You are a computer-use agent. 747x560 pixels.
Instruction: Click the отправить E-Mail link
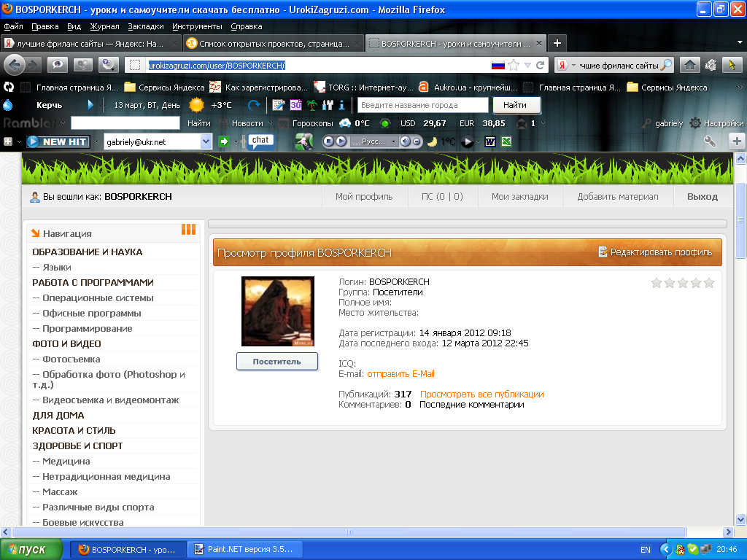(x=400, y=374)
